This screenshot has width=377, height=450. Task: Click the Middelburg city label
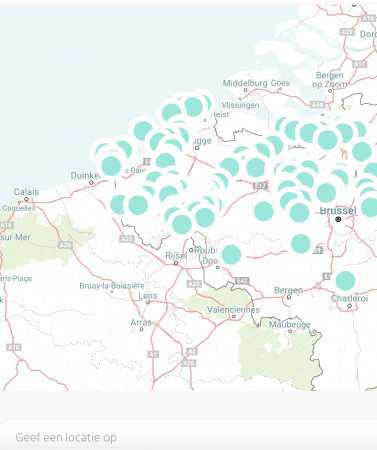(245, 83)
